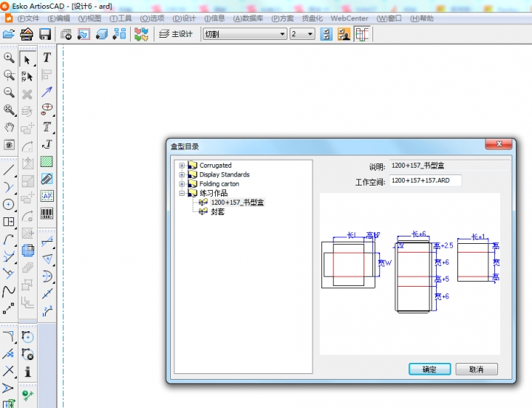This screenshot has width=532, height=408.
Task: Expand the Corrugated folder
Action: [182, 166]
